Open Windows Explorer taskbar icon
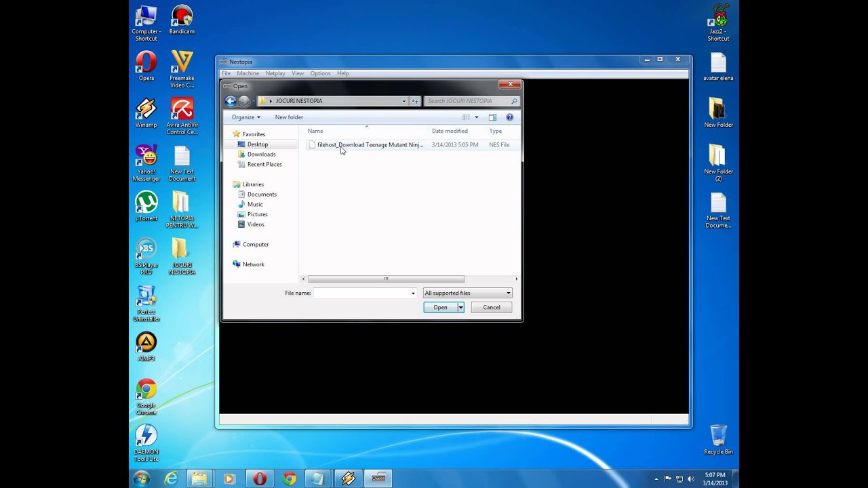This screenshot has height=488, width=868. tap(199, 479)
